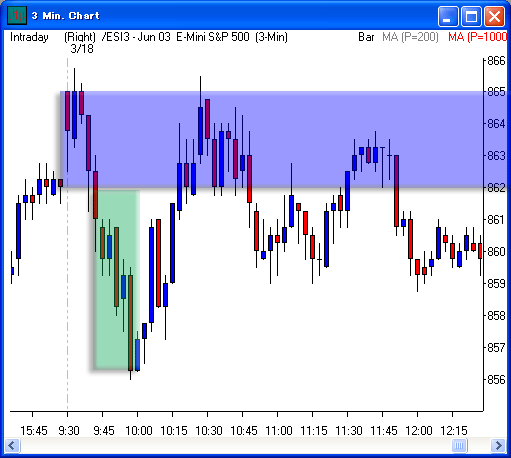
Task: Click the 10:30 time axis label
Action: pos(209,431)
